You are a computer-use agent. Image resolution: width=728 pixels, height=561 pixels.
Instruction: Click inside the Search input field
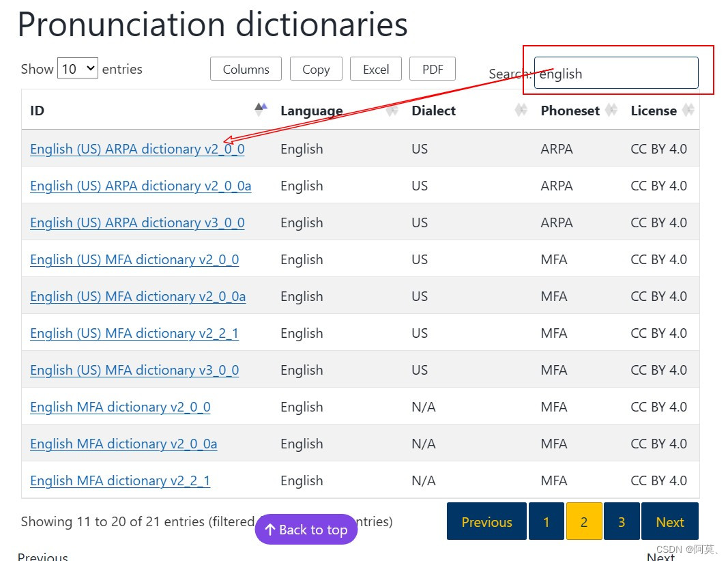point(614,73)
